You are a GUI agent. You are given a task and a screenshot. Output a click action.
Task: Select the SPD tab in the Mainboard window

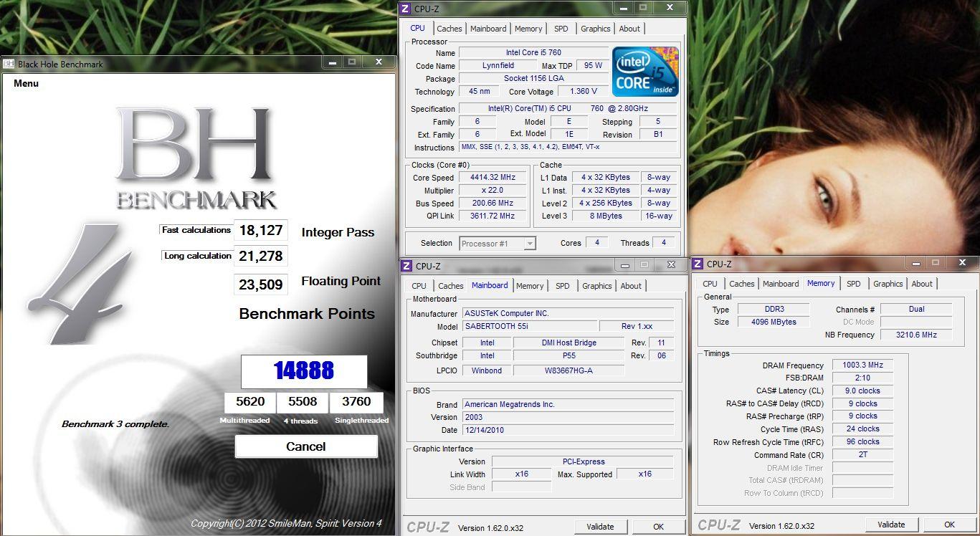click(563, 286)
